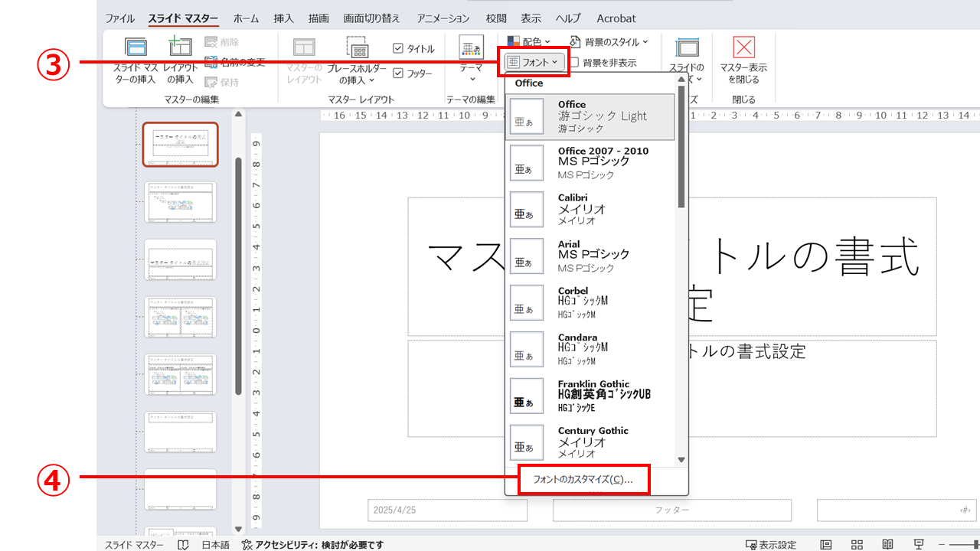Click font list scroll down arrow

pyautogui.click(x=681, y=459)
